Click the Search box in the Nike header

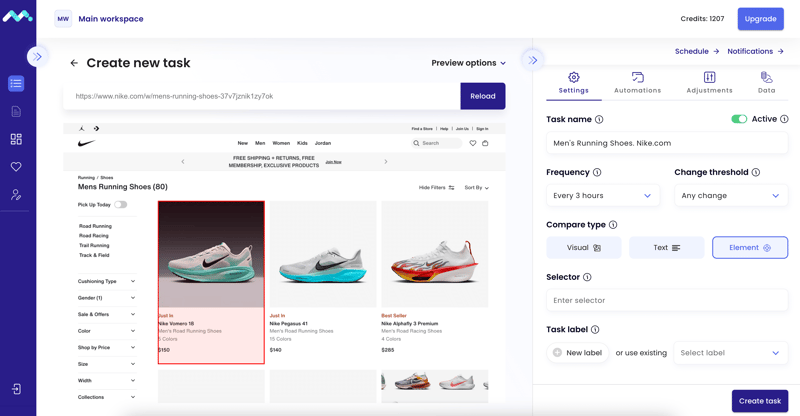(437, 143)
